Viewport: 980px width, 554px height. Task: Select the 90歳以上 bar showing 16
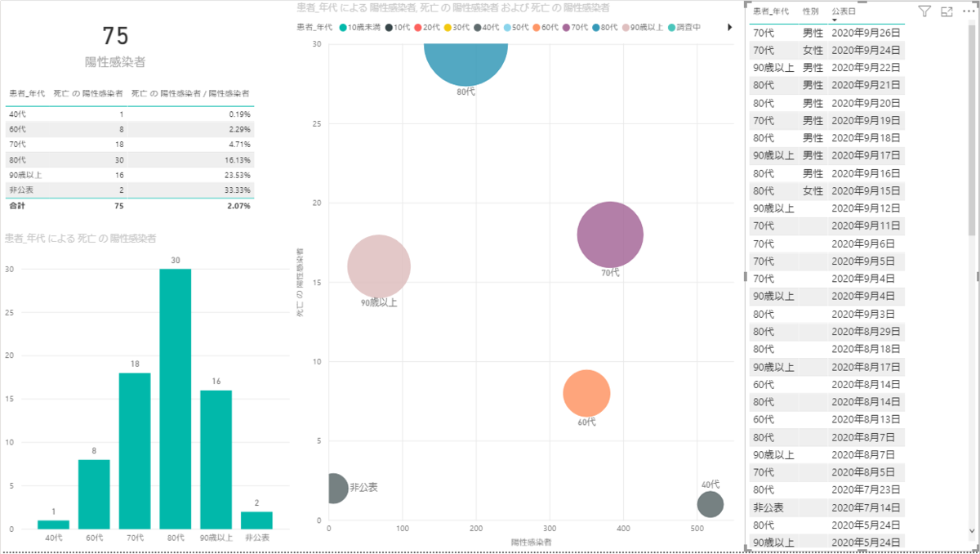click(x=216, y=459)
